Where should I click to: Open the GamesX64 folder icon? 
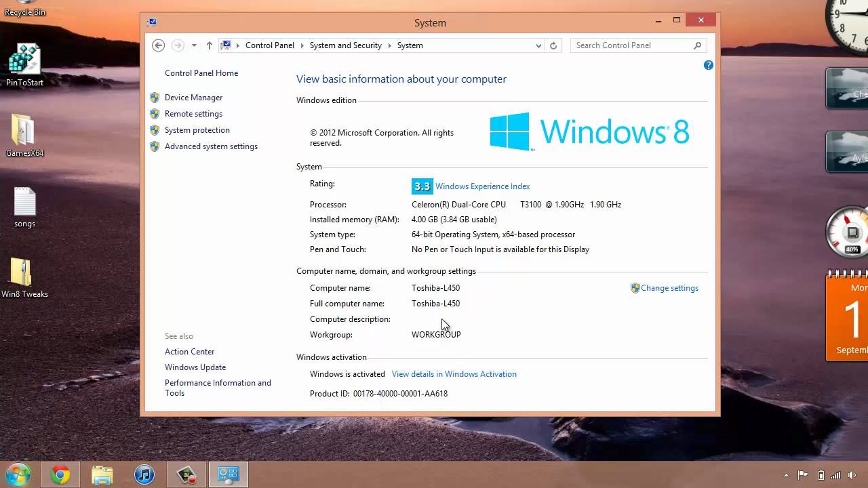(24, 136)
